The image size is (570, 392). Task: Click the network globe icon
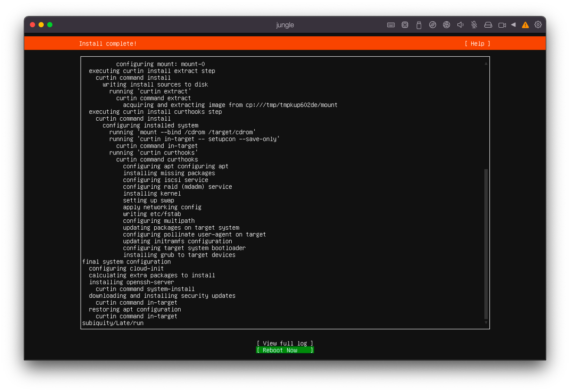coord(446,25)
